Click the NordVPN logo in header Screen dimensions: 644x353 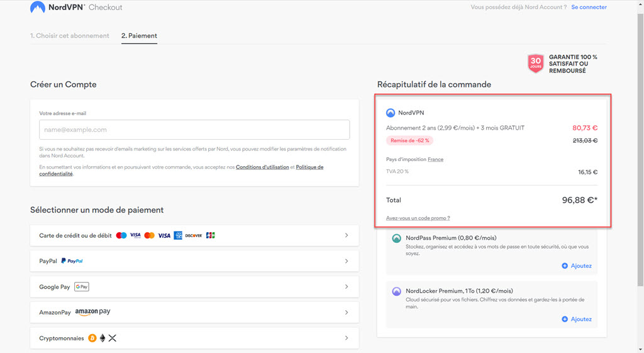point(38,8)
